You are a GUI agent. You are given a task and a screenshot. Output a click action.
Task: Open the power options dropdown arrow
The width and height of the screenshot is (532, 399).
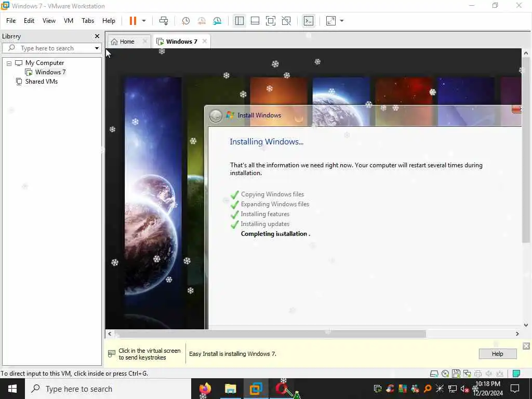click(144, 21)
